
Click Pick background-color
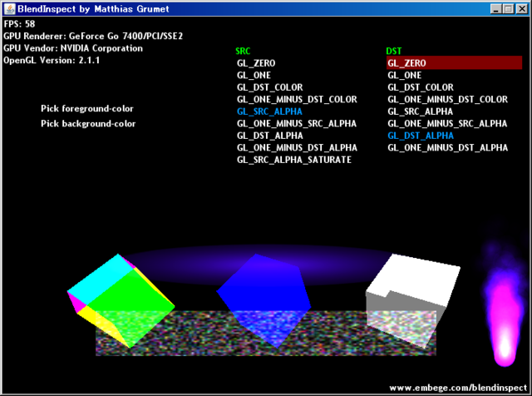click(x=88, y=124)
